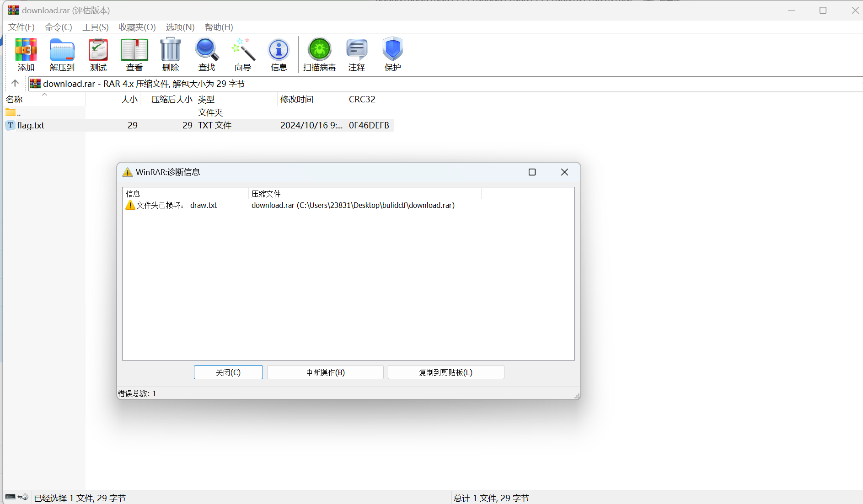
Task: Open the Comment (注释) tool
Action: click(356, 54)
